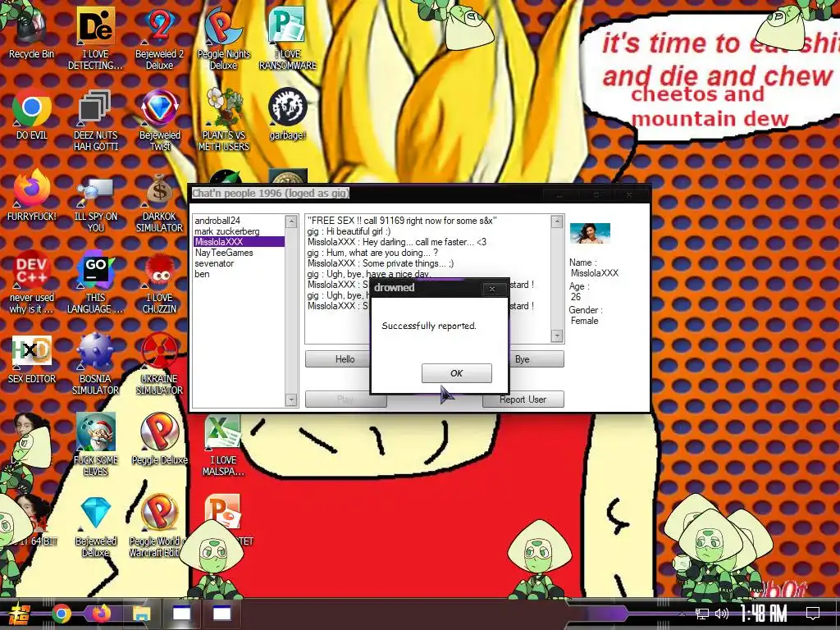Open the PowerPoint desktop file icon
The width and height of the screenshot is (840, 630).
(x=223, y=514)
